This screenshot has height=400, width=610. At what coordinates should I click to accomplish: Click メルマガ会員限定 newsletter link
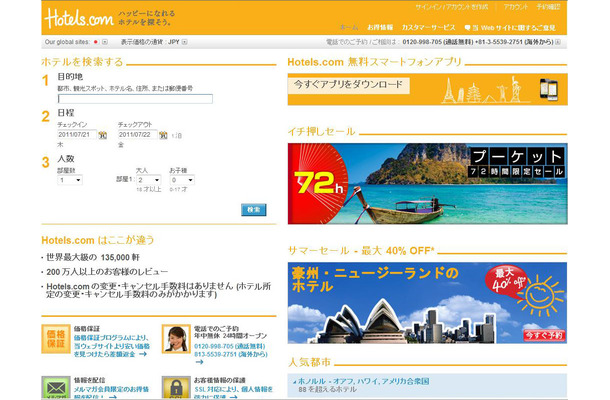[x=111, y=393]
